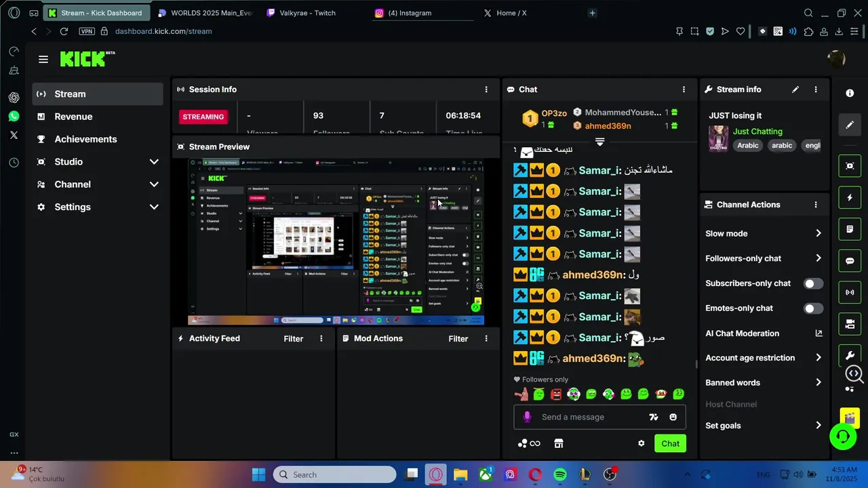Click the translate icon in the message box

tap(654, 417)
